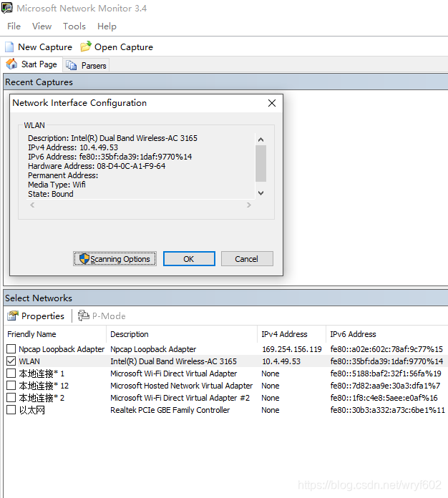Click 'Npcap Loopback Adapter' description cell
Viewport: 448px width, 498px height.
(x=153, y=349)
